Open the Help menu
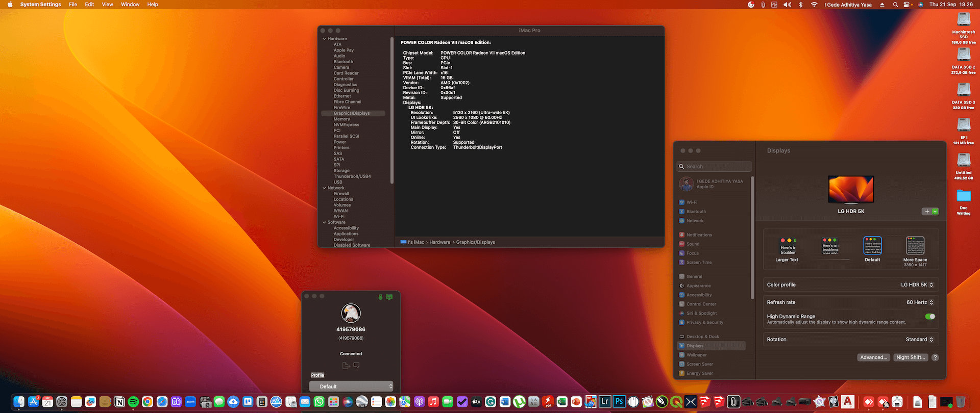This screenshot has height=413, width=980. click(153, 5)
